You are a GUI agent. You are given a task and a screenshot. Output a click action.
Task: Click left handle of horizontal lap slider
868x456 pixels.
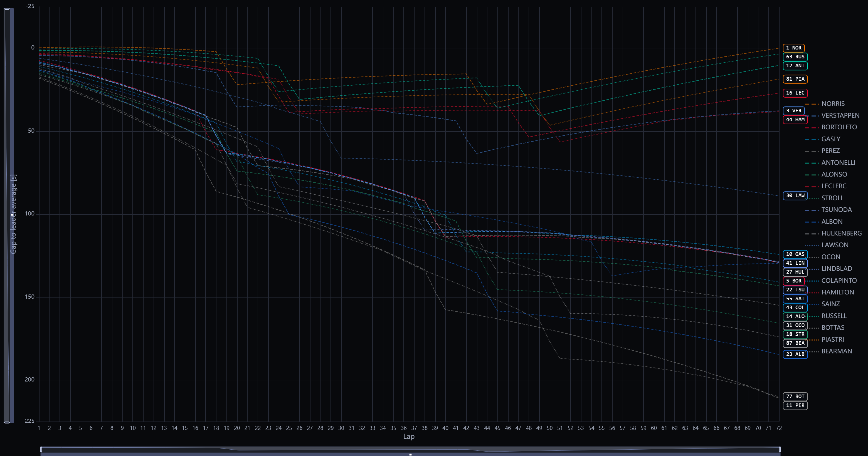[x=41, y=449]
